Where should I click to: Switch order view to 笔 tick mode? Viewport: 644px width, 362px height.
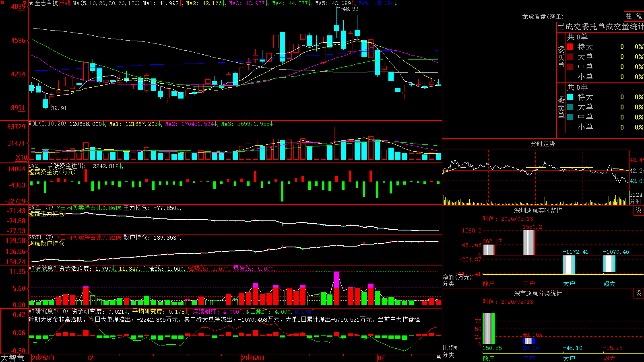pyautogui.click(x=639, y=16)
